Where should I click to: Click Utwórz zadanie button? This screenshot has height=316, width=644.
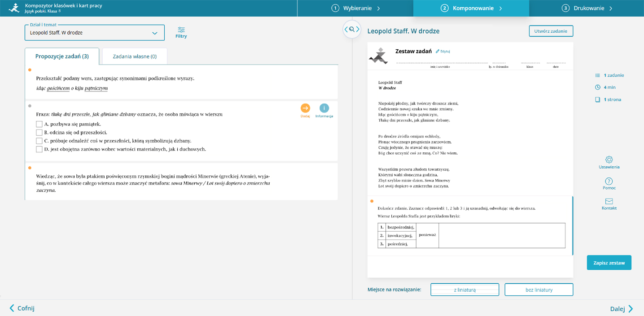(x=551, y=31)
